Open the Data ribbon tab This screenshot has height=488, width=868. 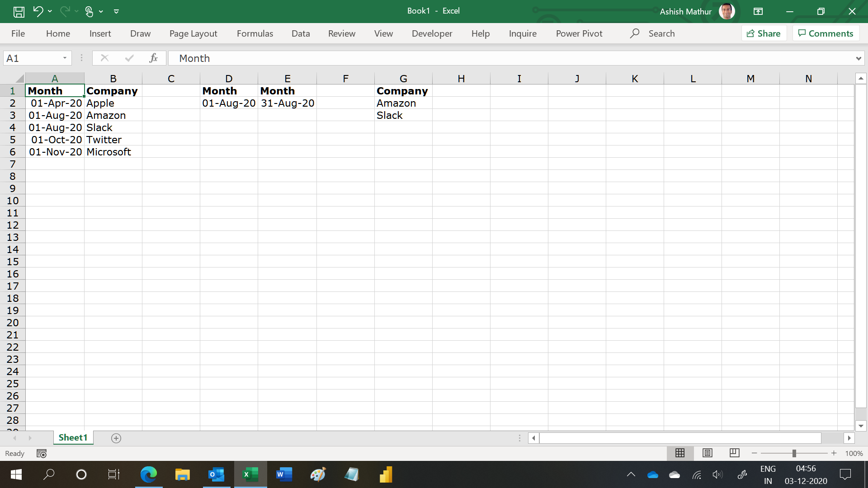tap(301, 33)
